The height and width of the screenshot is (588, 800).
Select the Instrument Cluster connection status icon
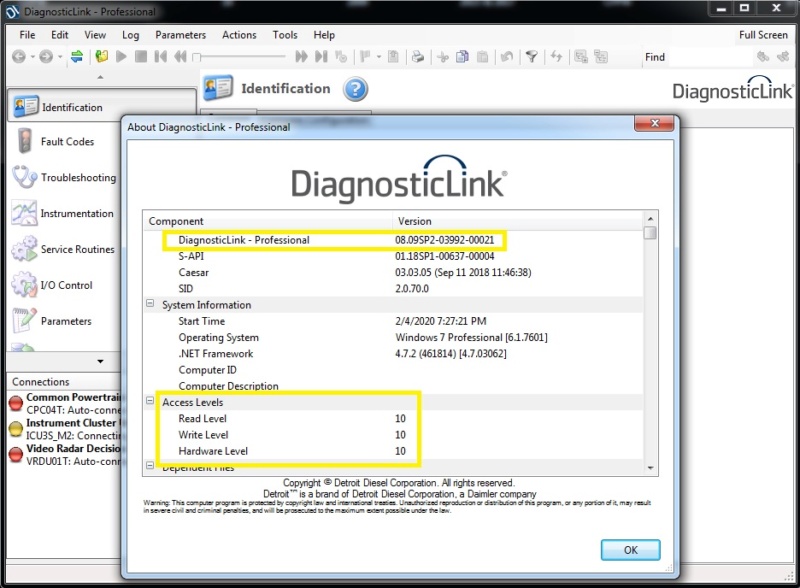[x=16, y=429]
